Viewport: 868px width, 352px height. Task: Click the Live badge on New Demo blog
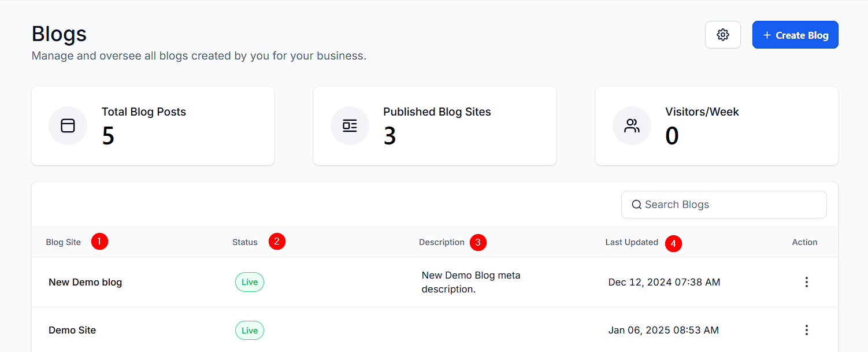click(250, 282)
